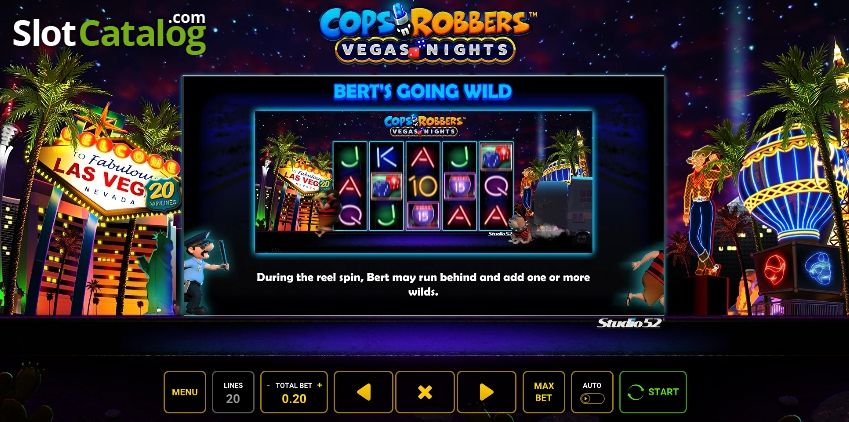Open the MENU button

click(x=185, y=392)
